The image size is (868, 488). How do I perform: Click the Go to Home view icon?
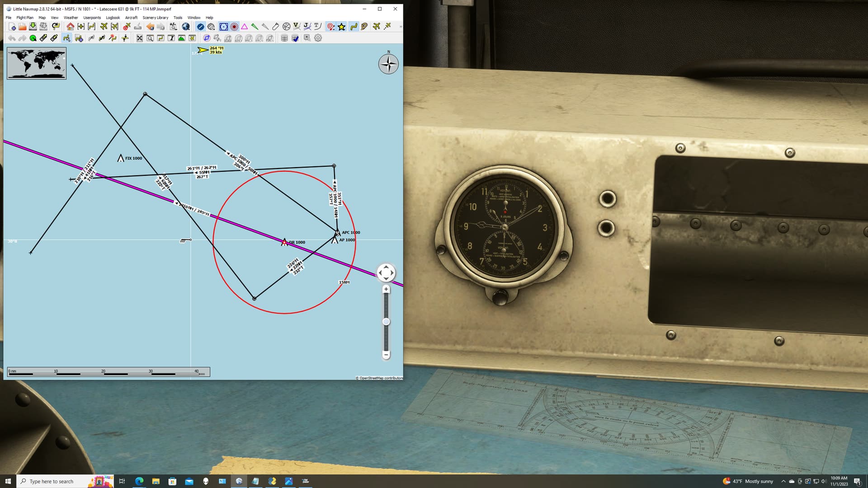[70, 27]
